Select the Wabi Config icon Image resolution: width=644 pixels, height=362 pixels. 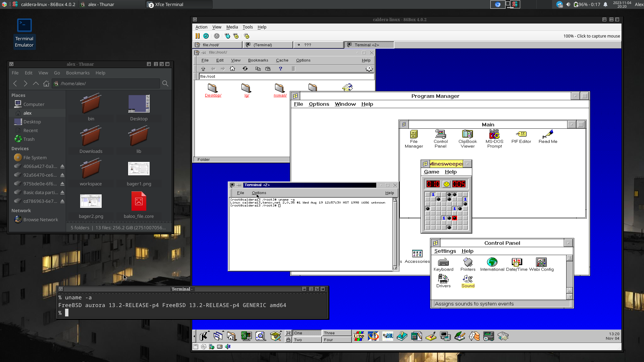541,262
